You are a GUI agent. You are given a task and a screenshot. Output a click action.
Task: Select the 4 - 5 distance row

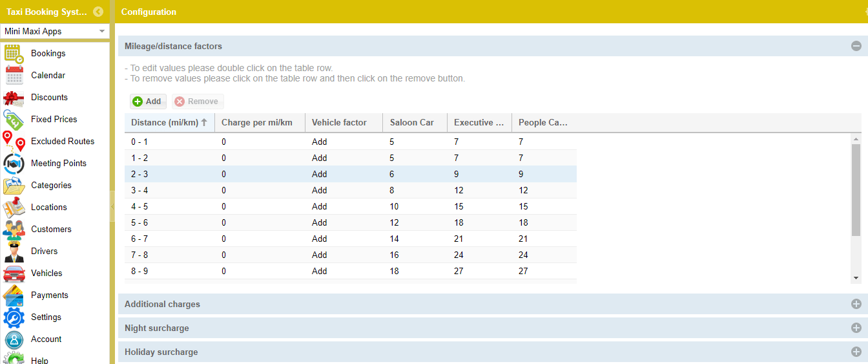coord(351,207)
